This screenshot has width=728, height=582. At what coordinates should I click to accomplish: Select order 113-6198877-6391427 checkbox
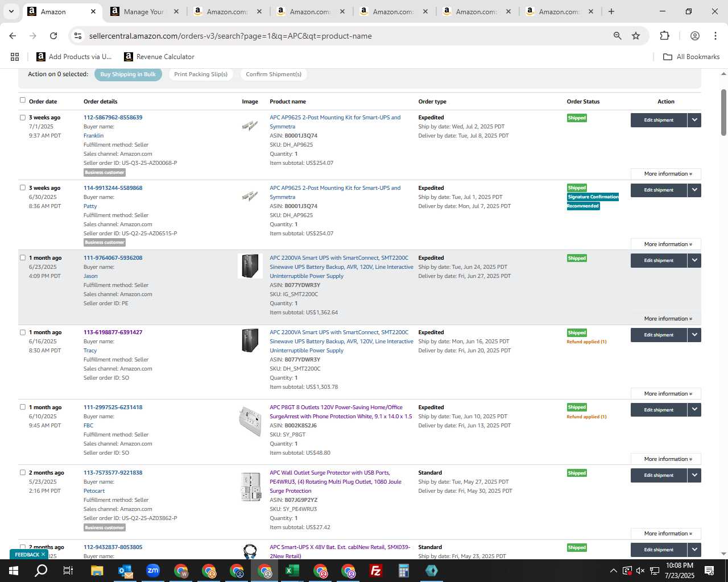pyautogui.click(x=23, y=332)
